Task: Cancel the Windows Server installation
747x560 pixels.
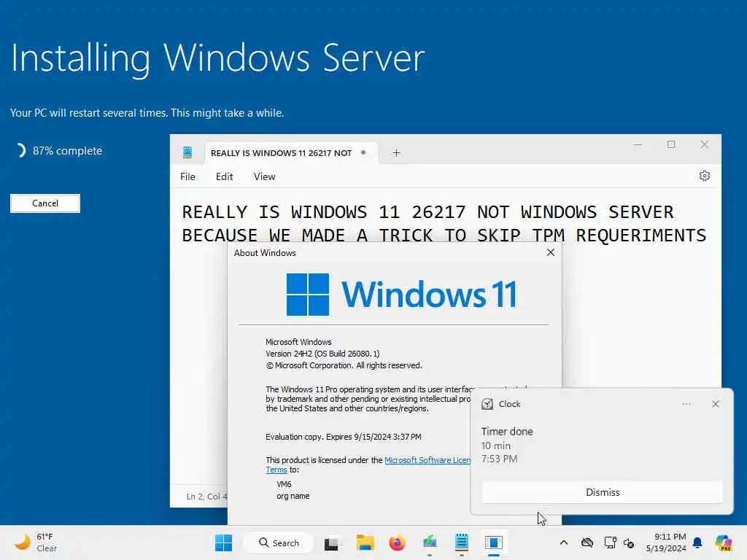Action: tap(44, 203)
